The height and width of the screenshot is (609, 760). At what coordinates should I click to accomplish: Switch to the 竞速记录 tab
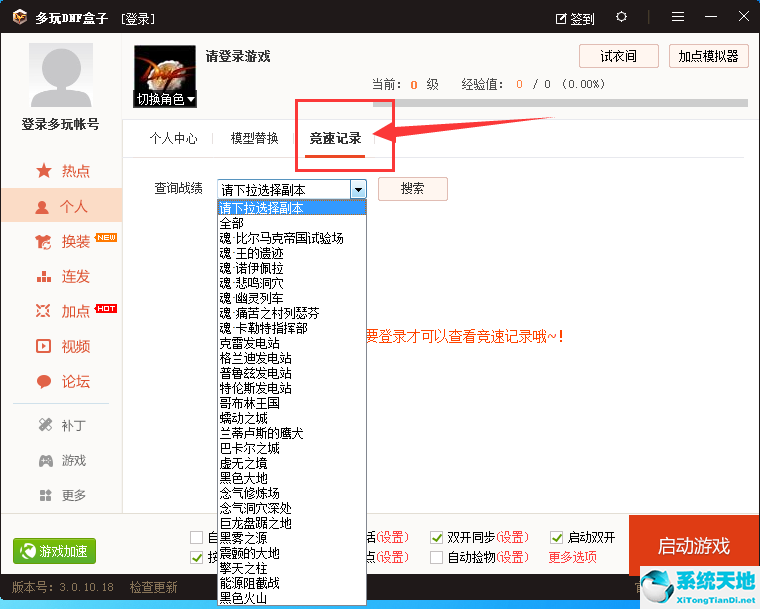point(335,139)
